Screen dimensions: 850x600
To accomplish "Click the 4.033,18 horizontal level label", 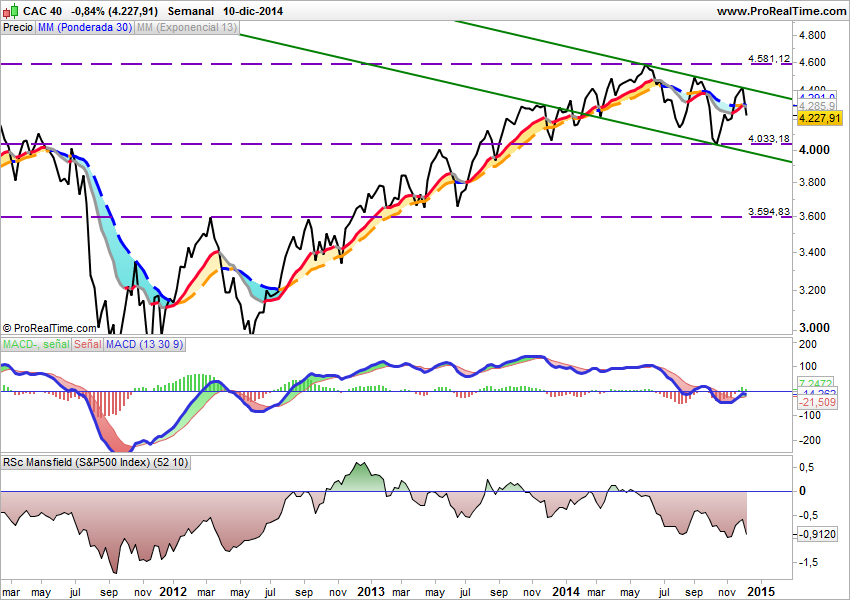I will click(x=769, y=139).
